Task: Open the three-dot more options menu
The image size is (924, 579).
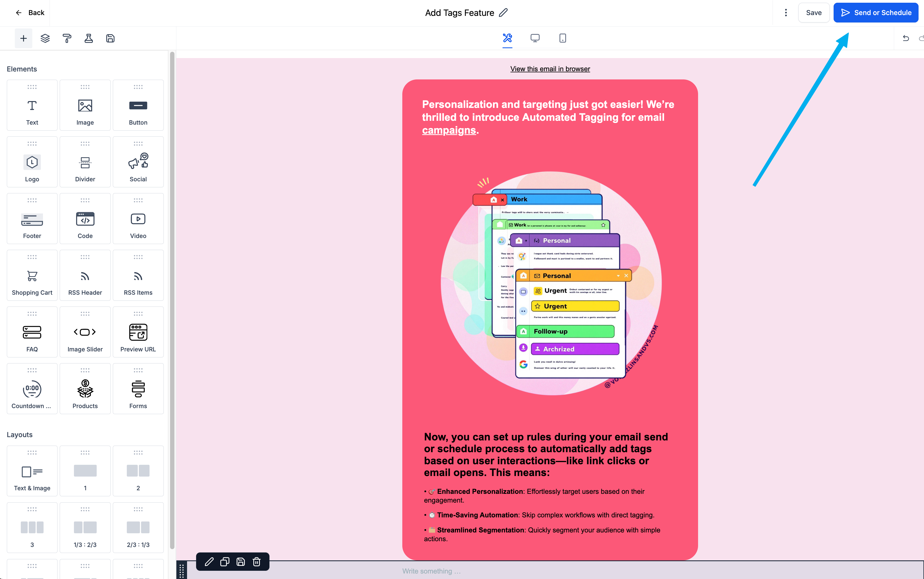Action: (786, 13)
